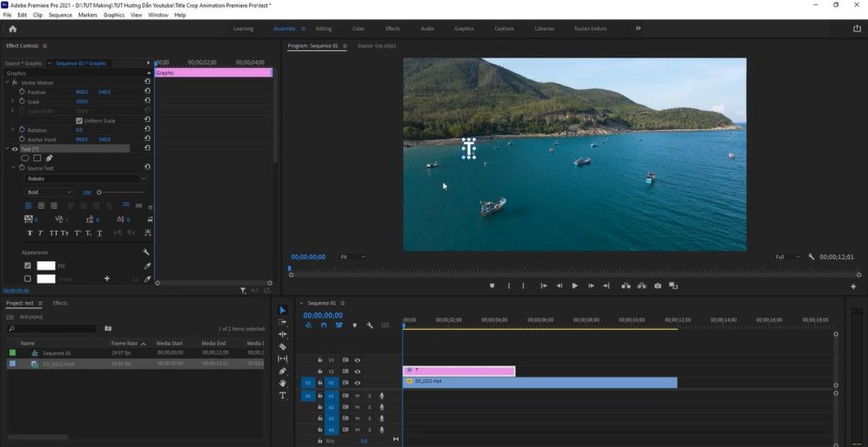Step forward one frame
The image size is (868, 447).
tap(591, 286)
